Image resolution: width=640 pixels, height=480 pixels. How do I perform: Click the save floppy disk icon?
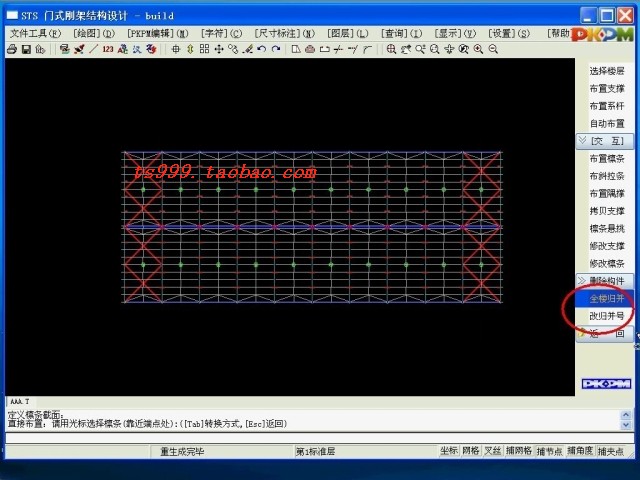(26, 49)
